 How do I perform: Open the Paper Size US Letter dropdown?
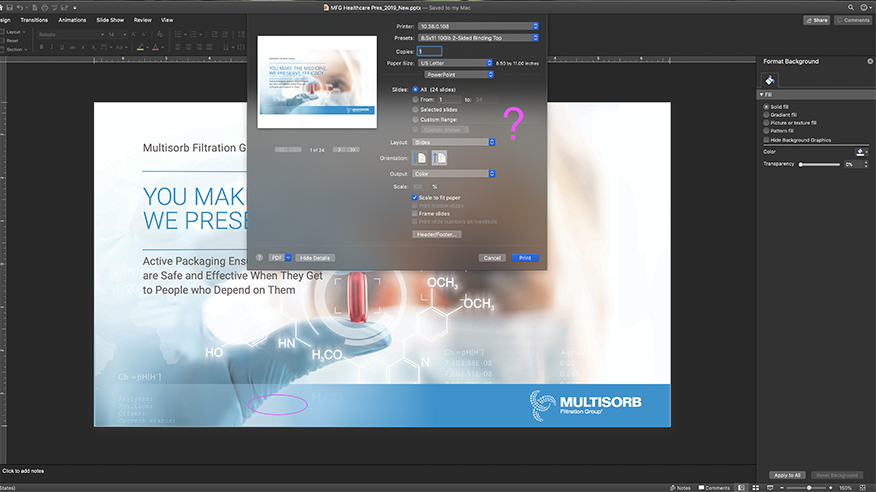455,63
